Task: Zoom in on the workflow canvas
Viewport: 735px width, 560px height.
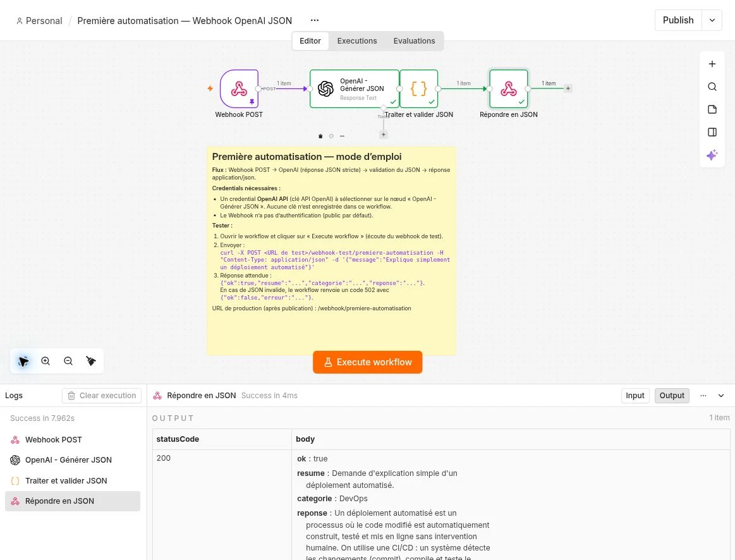Action: coord(46,361)
